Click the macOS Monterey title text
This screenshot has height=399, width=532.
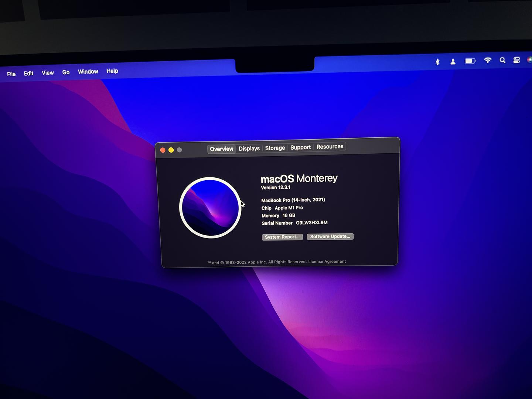coord(299,178)
